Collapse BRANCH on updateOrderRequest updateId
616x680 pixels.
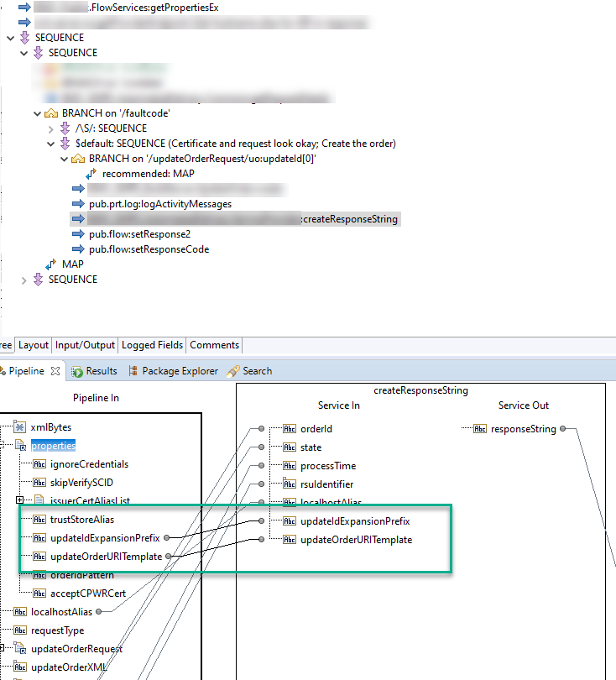click(x=65, y=160)
